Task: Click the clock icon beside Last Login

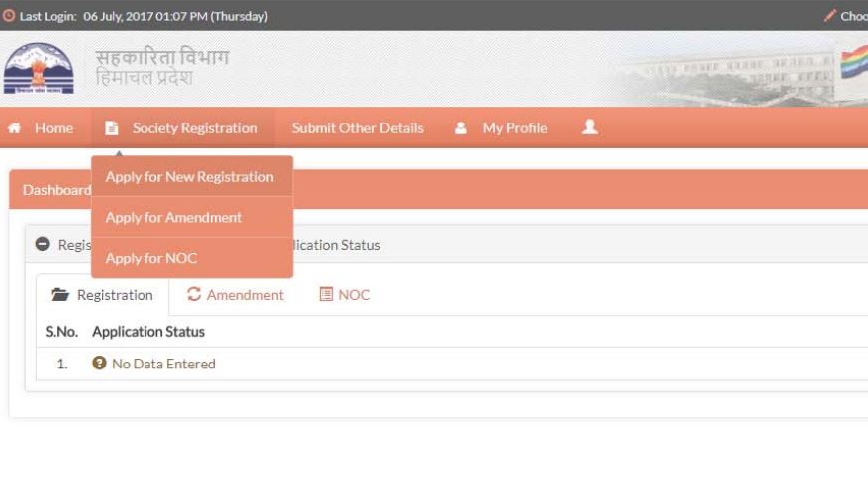Action: pos(9,16)
